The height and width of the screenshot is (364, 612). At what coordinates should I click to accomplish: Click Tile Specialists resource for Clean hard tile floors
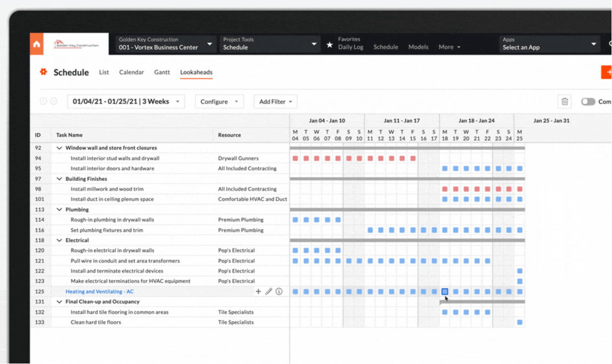pyautogui.click(x=236, y=322)
